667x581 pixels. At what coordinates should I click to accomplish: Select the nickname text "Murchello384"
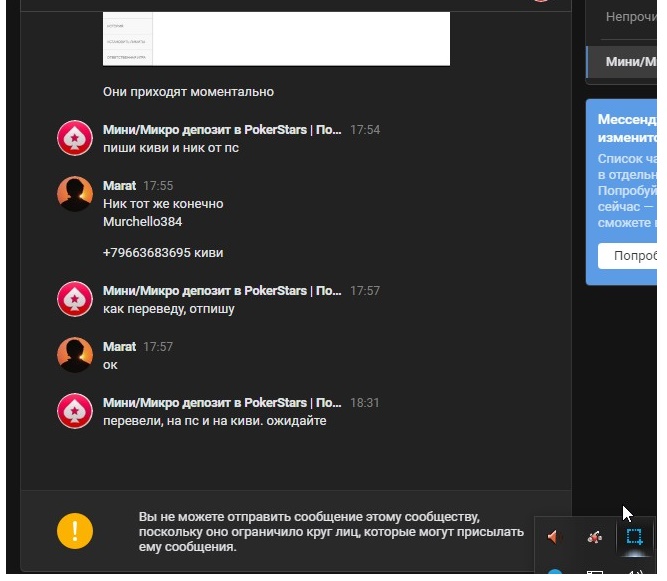point(143,222)
